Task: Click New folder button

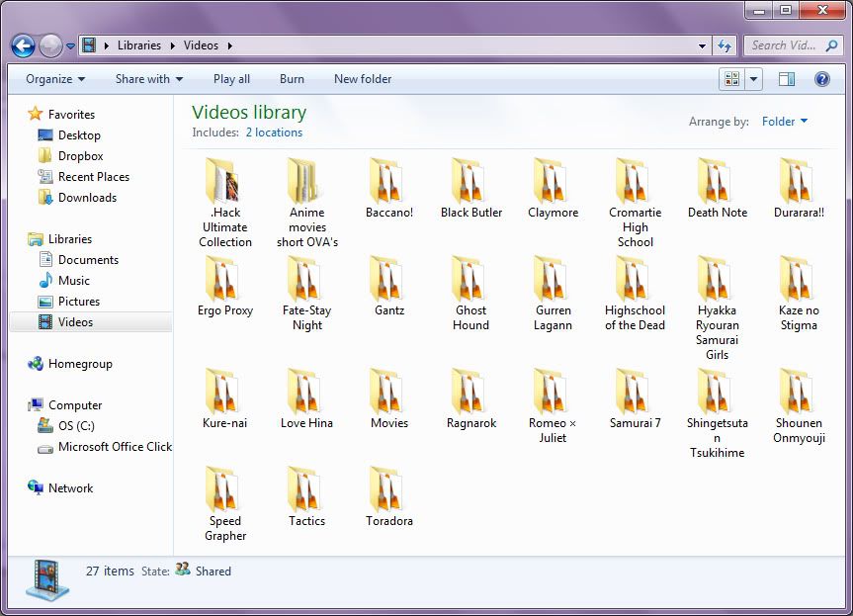Action: (x=363, y=79)
